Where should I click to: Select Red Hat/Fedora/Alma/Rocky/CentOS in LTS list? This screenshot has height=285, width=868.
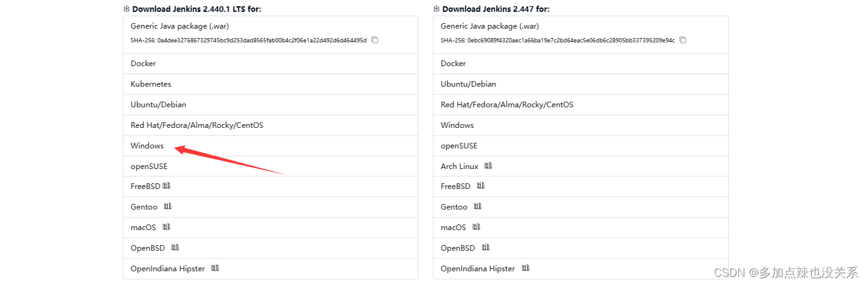click(x=197, y=125)
